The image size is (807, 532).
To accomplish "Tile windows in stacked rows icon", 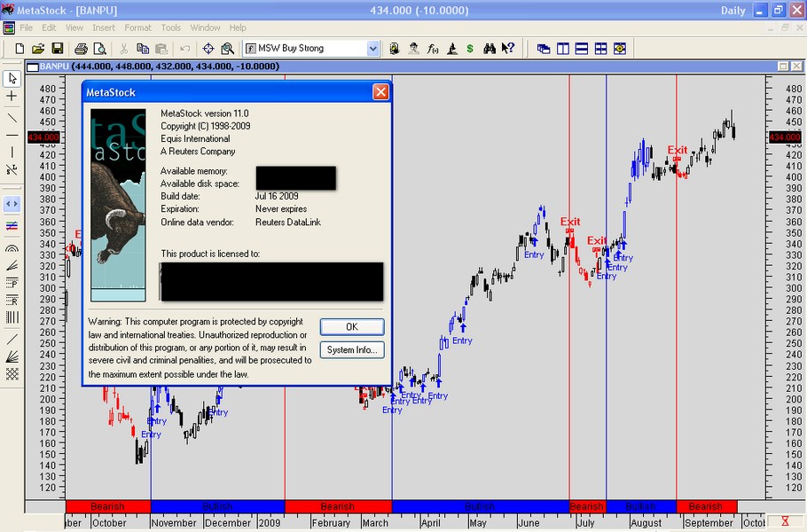I will (582, 49).
